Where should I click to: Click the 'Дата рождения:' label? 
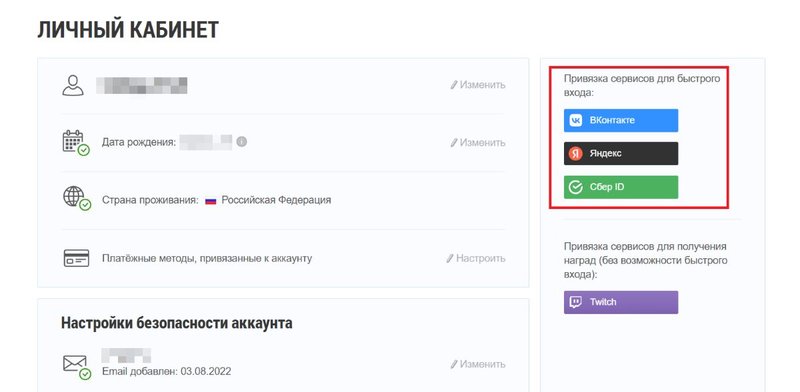[139, 142]
